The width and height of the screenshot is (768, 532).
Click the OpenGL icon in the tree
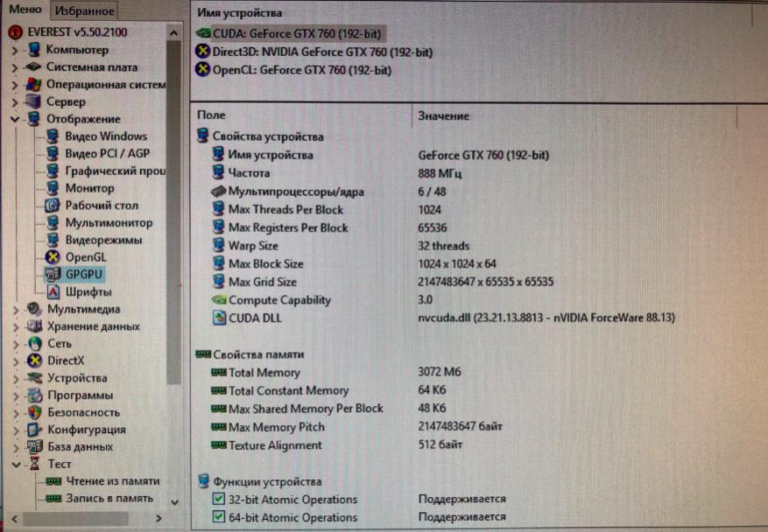pyautogui.click(x=53, y=256)
